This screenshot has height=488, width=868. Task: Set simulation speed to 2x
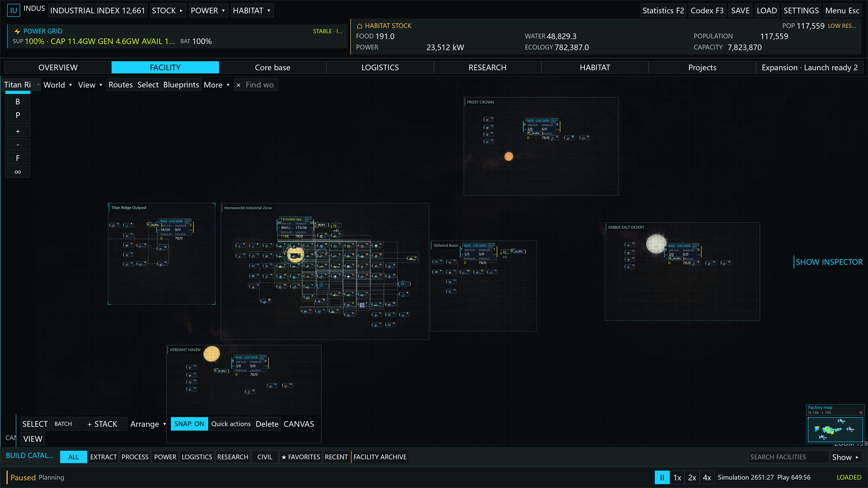click(x=692, y=478)
